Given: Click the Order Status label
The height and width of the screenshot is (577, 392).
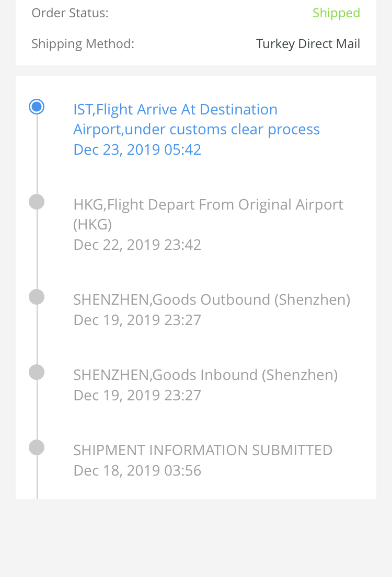Looking at the screenshot, I should [70, 13].
